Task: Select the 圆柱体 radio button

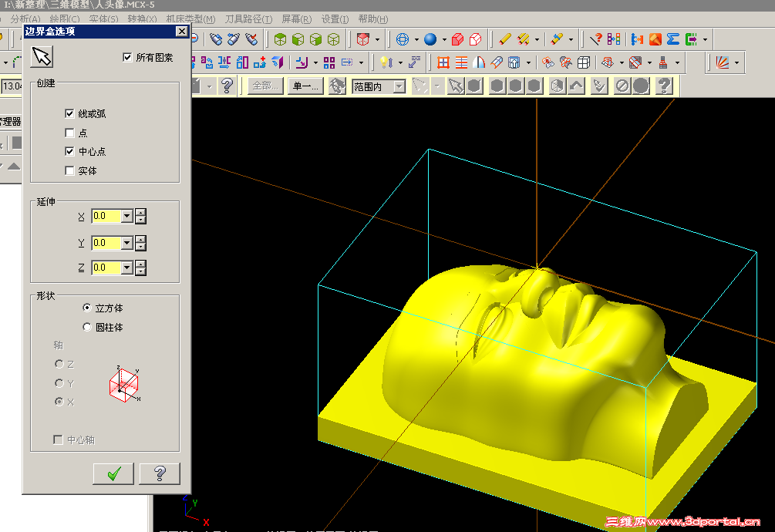Action: pos(87,327)
